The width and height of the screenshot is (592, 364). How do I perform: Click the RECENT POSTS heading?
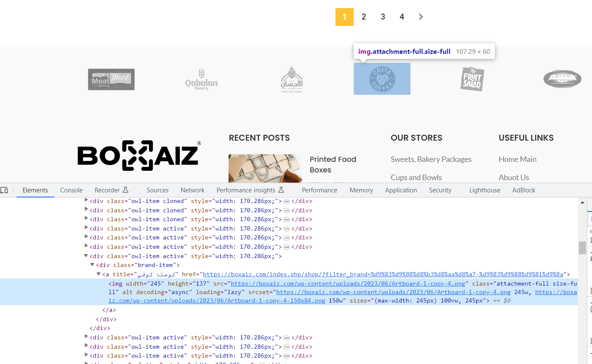pos(259,138)
